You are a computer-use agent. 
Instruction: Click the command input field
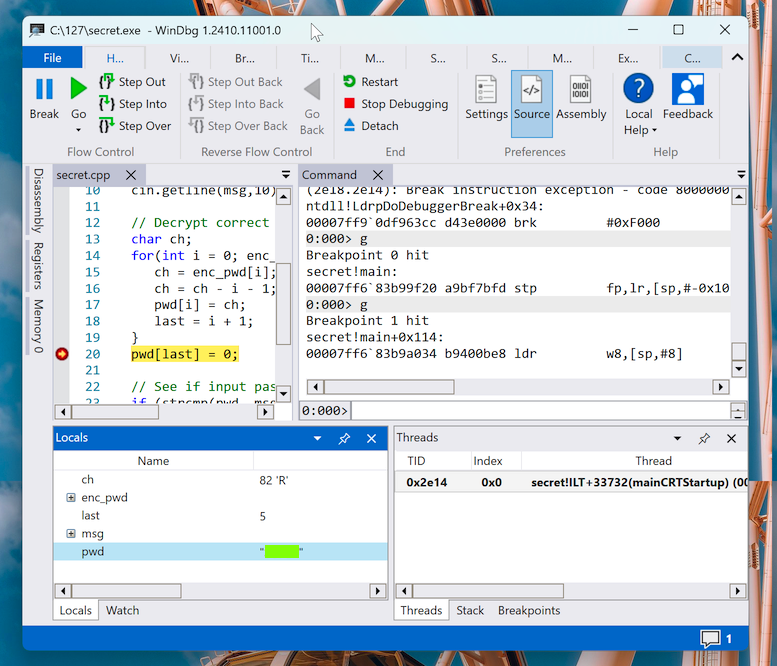point(540,411)
